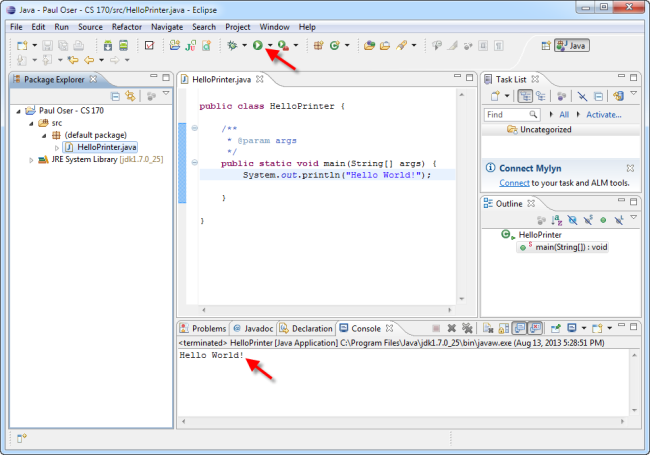Open the Window menu
This screenshot has width=650, height=455.
274,27
